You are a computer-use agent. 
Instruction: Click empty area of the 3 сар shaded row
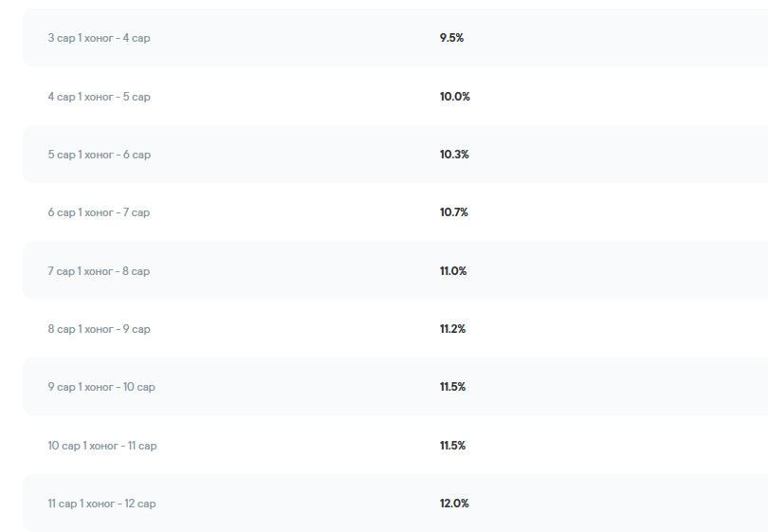[613, 38]
